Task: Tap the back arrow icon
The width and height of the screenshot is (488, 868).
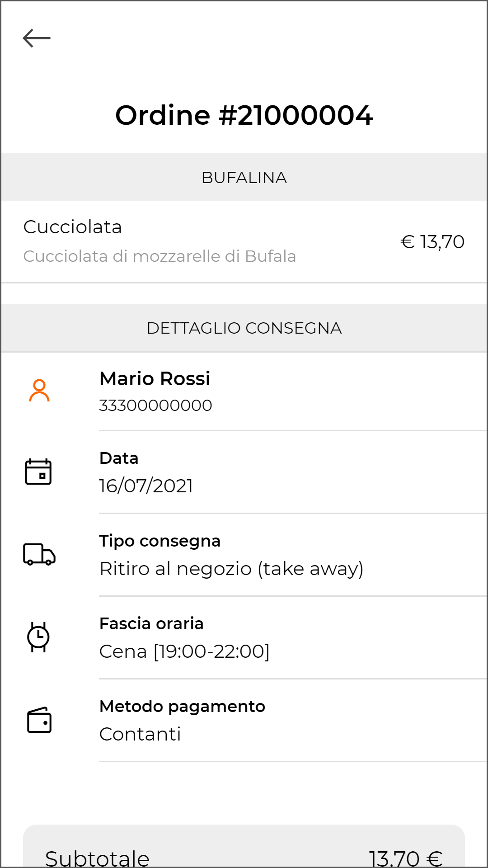Action: [x=37, y=38]
